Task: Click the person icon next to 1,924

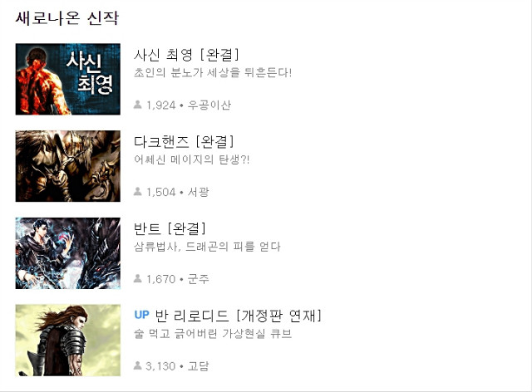Action: click(x=137, y=105)
